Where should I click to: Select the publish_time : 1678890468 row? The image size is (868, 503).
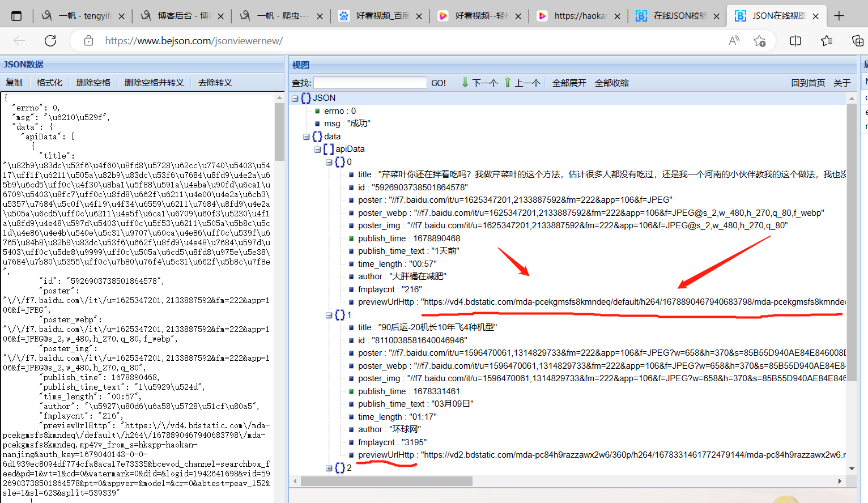[x=409, y=238]
